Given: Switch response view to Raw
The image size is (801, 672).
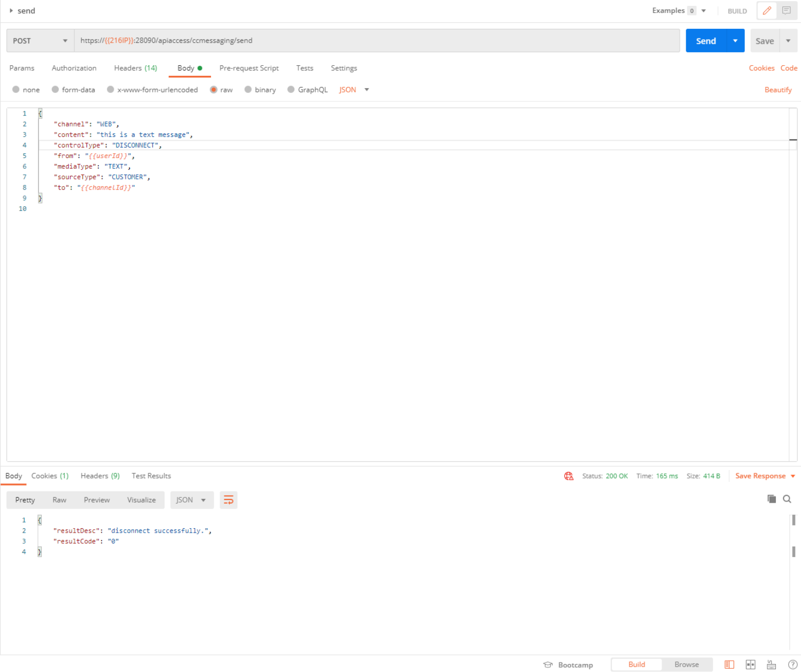Looking at the screenshot, I should click(x=59, y=500).
